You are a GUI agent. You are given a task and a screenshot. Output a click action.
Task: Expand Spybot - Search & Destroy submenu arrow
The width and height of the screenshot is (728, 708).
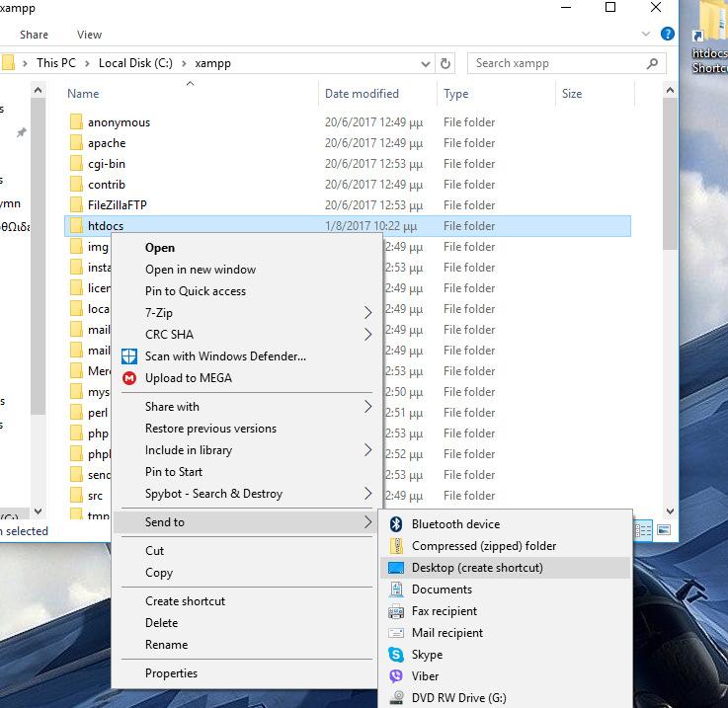pos(367,493)
